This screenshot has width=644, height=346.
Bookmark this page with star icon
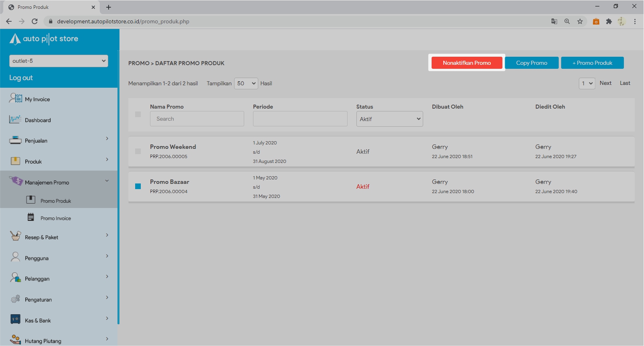pyautogui.click(x=580, y=21)
